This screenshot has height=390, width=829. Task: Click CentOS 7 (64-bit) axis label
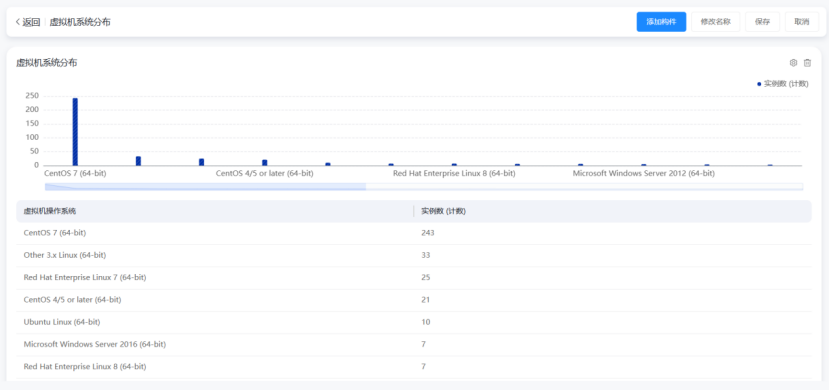pyautogui.click(x=75, y=173)
